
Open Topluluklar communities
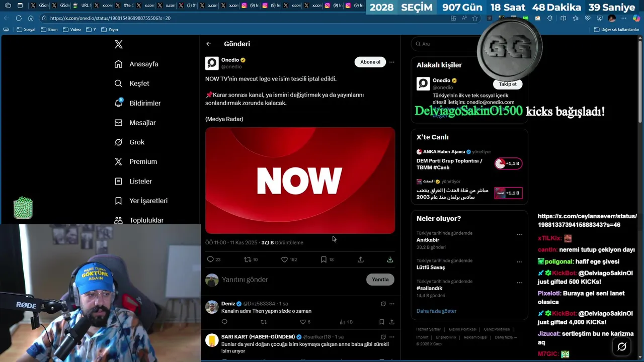tap(139, 220)
